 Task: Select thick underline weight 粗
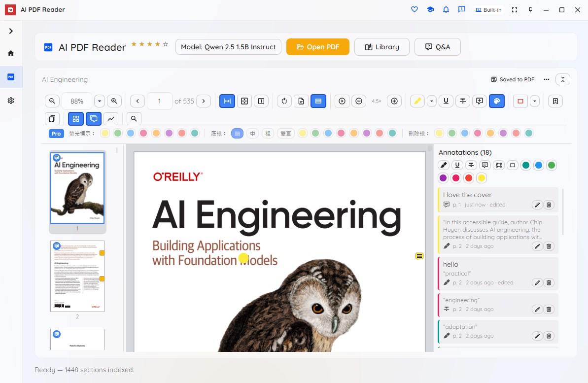coord(268,133)
